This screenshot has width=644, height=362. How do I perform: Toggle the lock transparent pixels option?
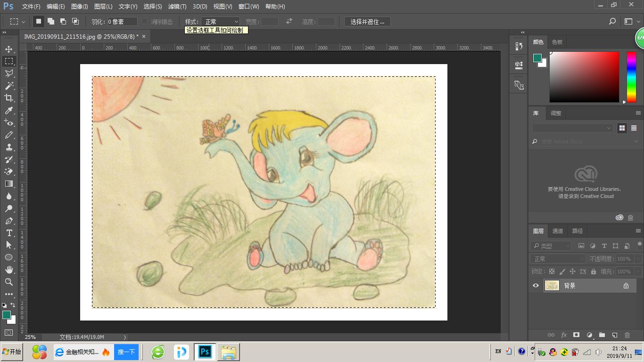click(552, 271)
